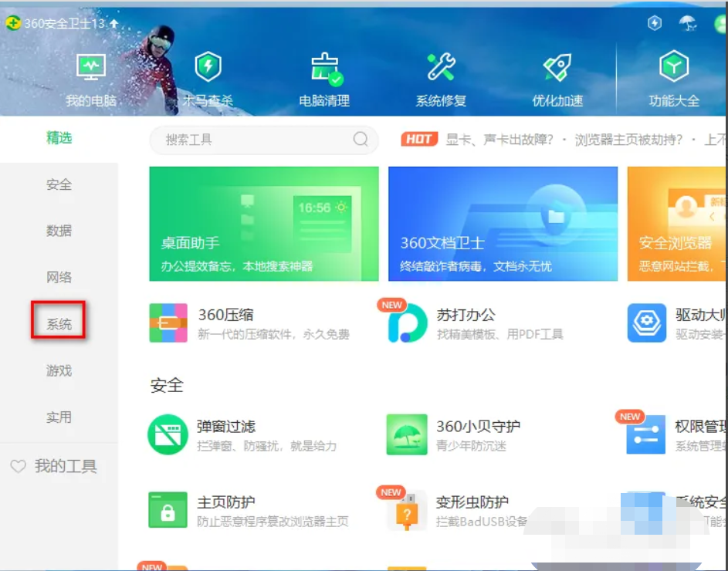Click the 显卡、声卡出故障? hot link
Viewport: 728px width, 571px height.
tap(499, 139)
